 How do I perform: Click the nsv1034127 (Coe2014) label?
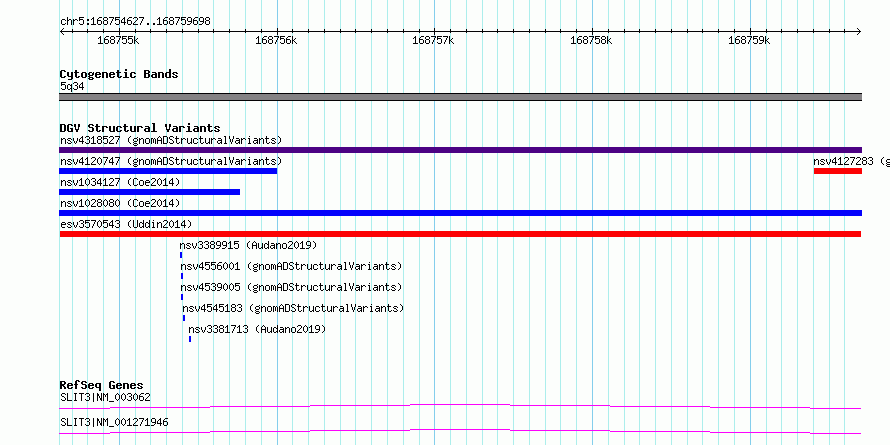point(120,182)
